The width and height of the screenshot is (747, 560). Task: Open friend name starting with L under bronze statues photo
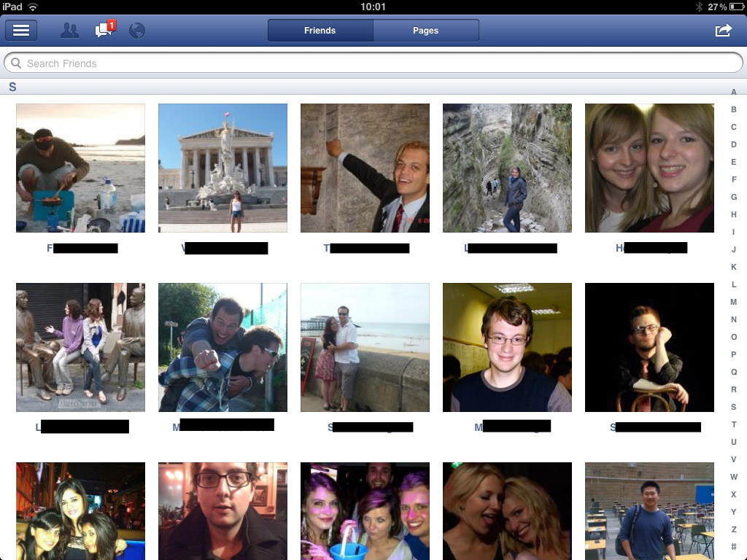point(82,427)
